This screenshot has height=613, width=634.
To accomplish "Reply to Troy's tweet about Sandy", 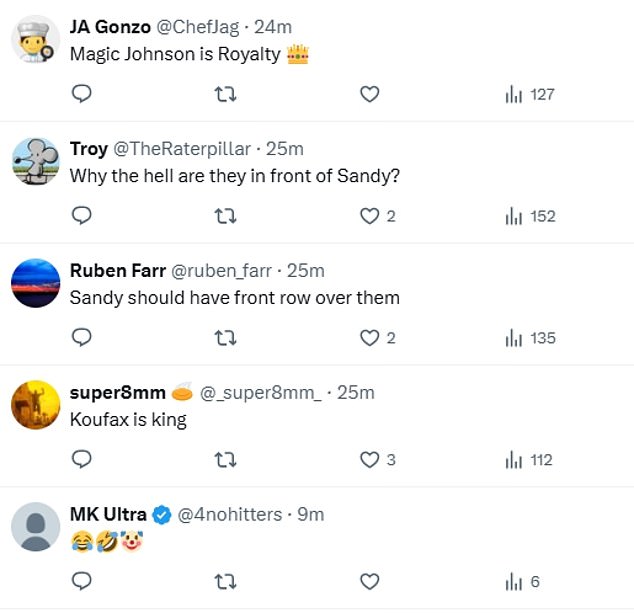I will (83, 216).
